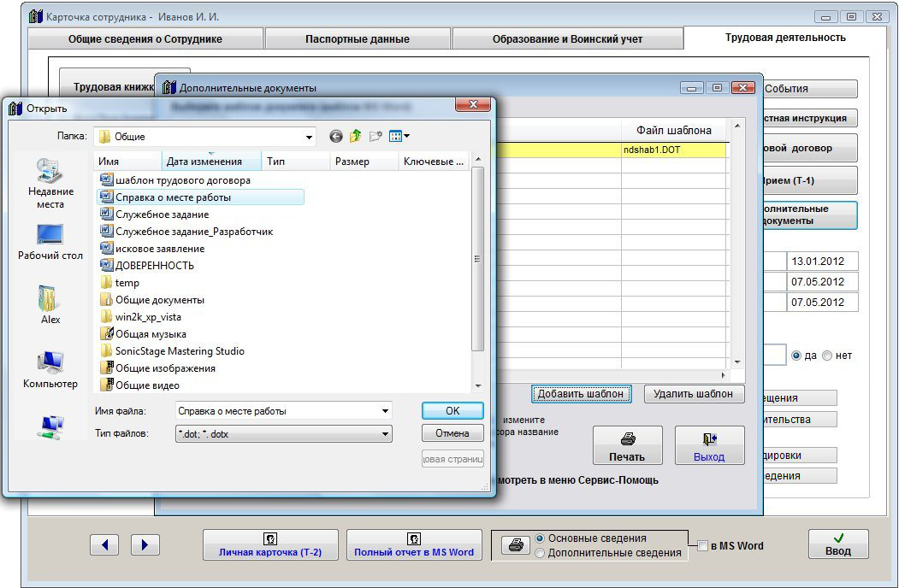
Task: Open the view menu icon in Open dialog
Action: 399,137
